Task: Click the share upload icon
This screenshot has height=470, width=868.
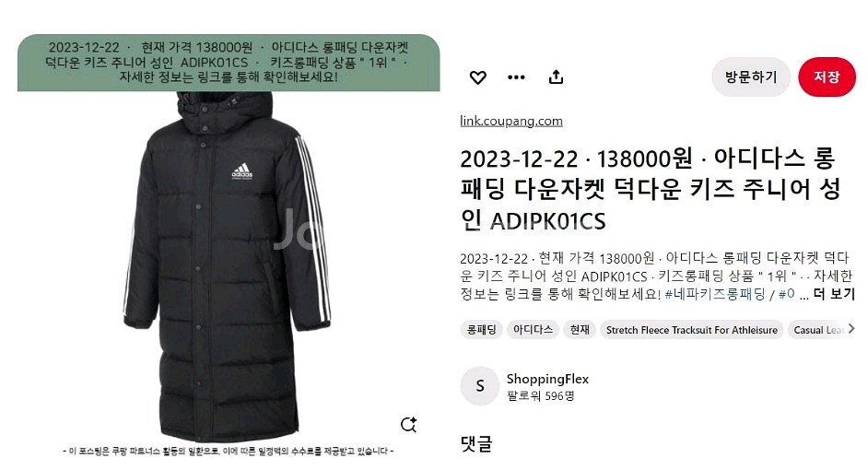Action: point(556,76)
